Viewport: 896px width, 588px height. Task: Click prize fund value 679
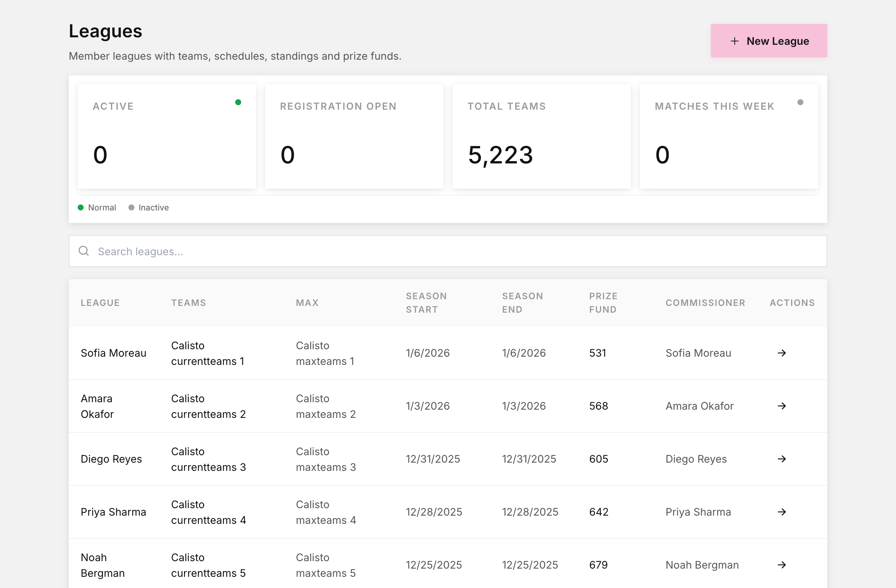click(x=598, y=565)
